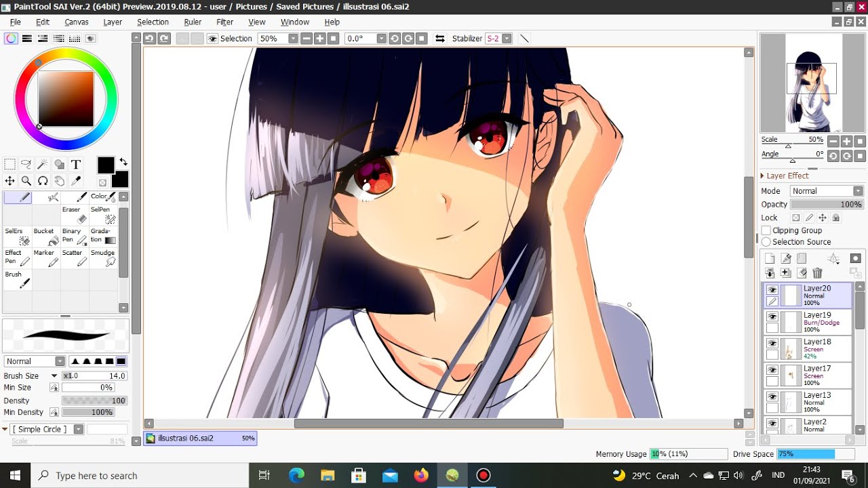Open the Simple Circle shape dropdown
Screen dimensions: 868x488
pos(79,429)
